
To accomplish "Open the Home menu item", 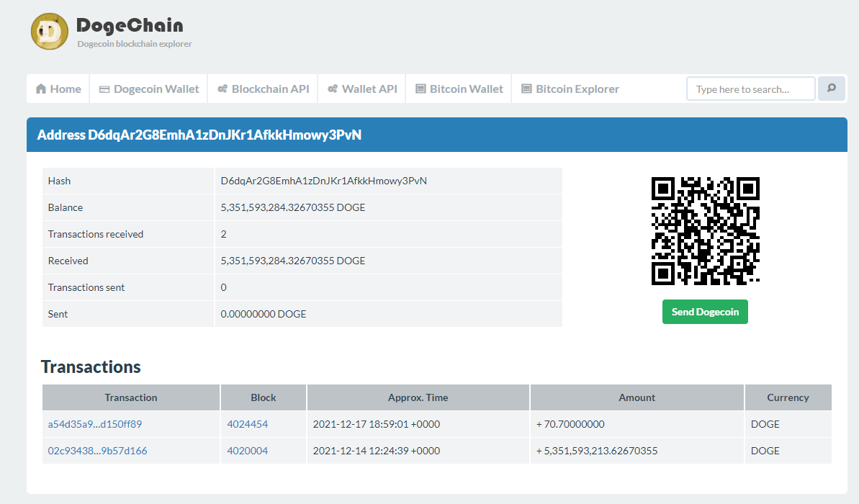I will pyautogui.click(x=58, y=89).
